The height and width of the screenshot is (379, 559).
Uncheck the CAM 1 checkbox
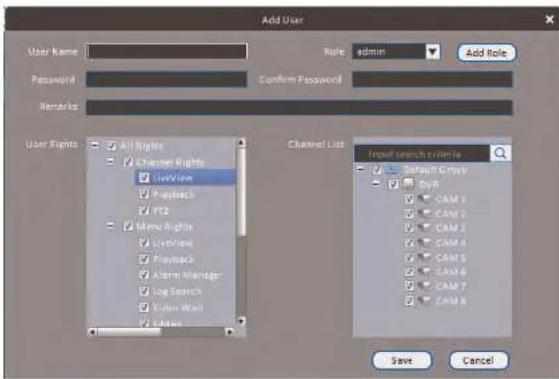coord(409,199)
